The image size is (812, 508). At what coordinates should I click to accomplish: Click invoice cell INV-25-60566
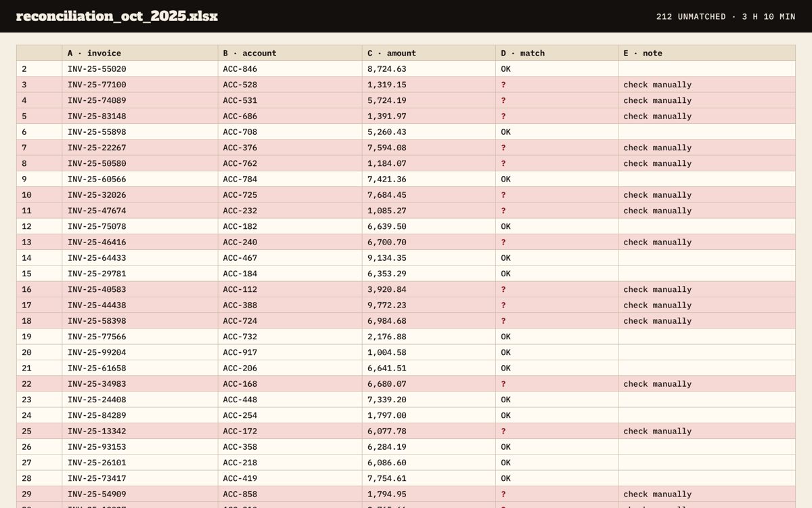click(x=140, y=179)
